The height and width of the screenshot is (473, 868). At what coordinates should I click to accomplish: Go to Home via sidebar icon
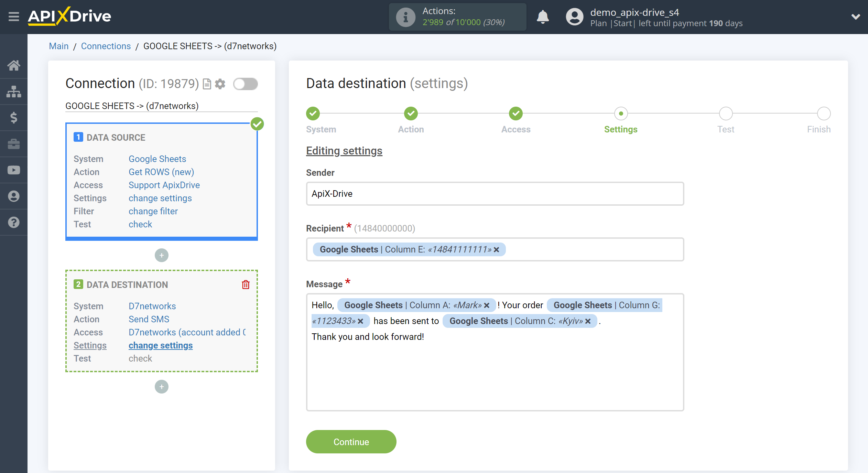(x=14, y=65)
